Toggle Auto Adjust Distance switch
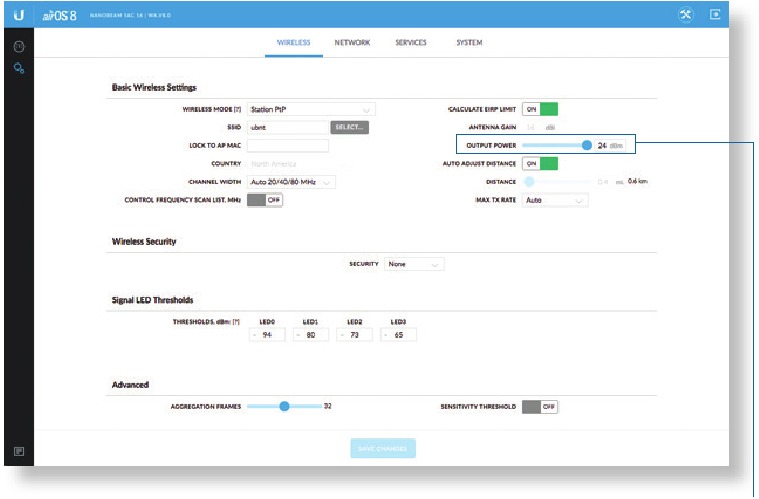Screen dimensions: 759x499 point(540,163)
